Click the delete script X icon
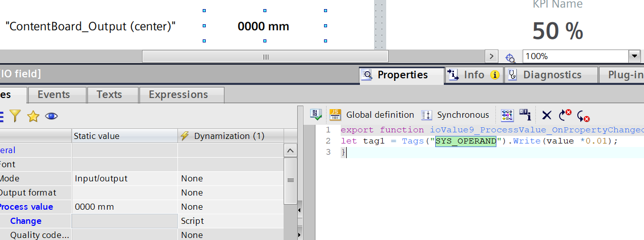Image resolution: width=644 pixels, height=240 pixels. coord(546,115)
